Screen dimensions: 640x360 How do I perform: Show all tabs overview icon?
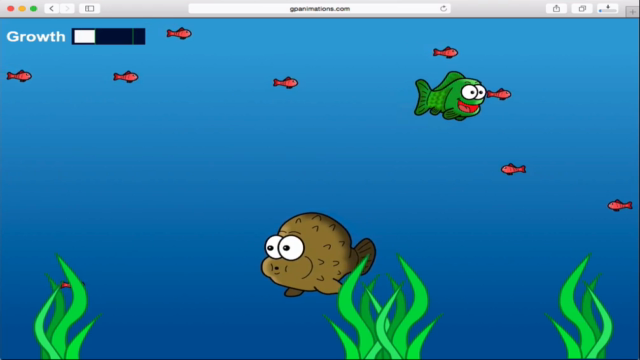[x=582, y=9]
